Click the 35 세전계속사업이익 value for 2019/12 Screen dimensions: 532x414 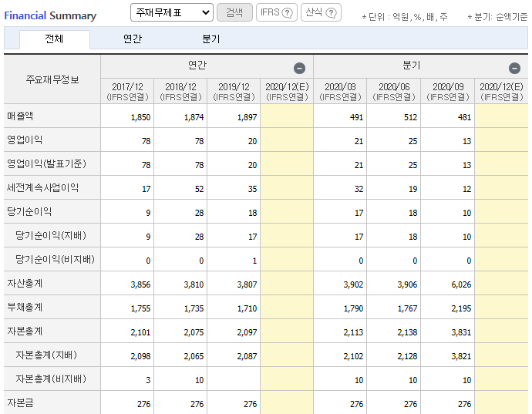pyautogui.click(x=252, y=189)
